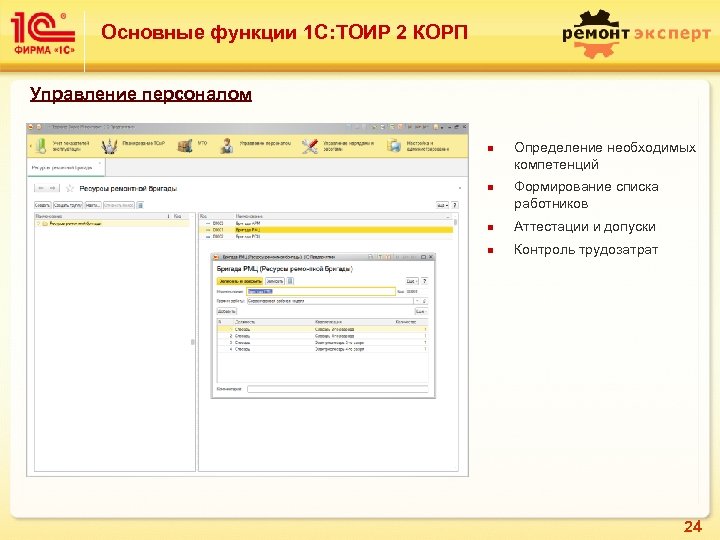Click the Добавить button above the table
Image resolution: width=720 pixels, height=540 pixels.
point(227,311)
